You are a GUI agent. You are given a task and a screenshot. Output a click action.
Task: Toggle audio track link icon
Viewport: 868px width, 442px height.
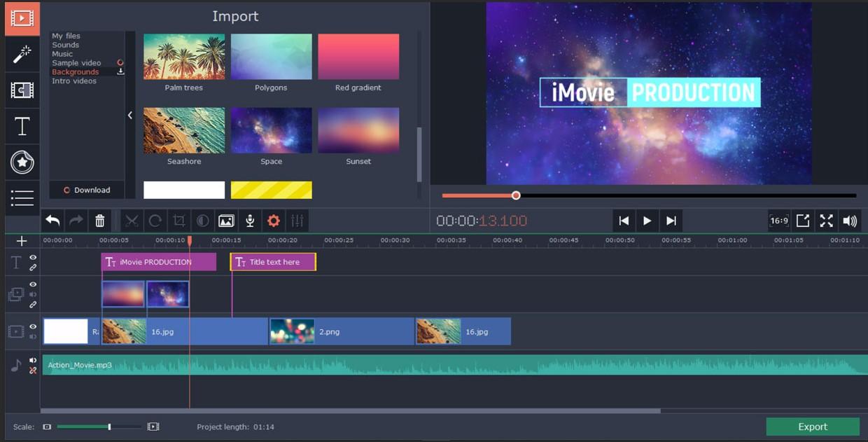pyautogui.click(x=33, y=370)
